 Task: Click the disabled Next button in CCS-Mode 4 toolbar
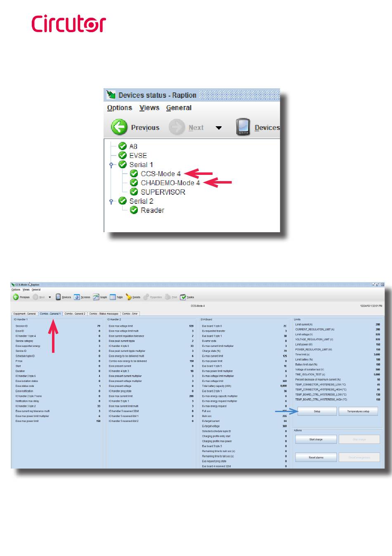pos(39,297)
